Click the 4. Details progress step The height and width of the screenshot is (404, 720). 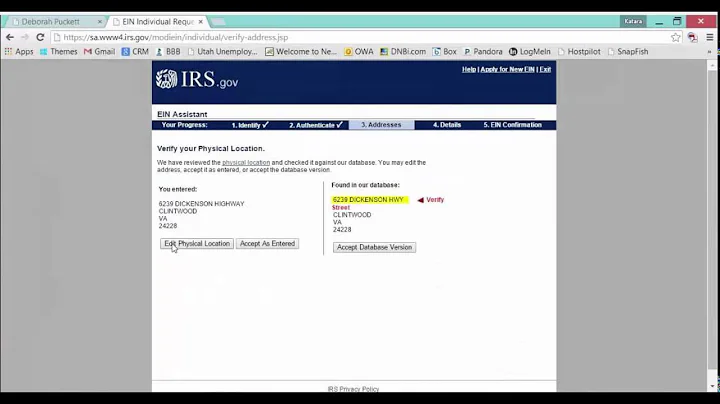[x=447, y=125]
